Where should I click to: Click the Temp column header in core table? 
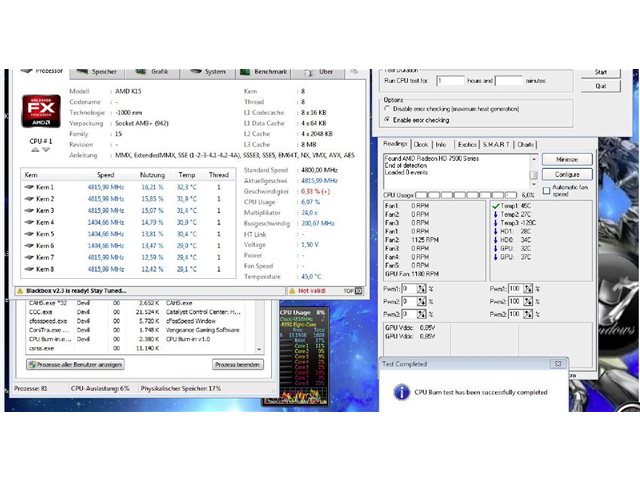tap(187, 175)
